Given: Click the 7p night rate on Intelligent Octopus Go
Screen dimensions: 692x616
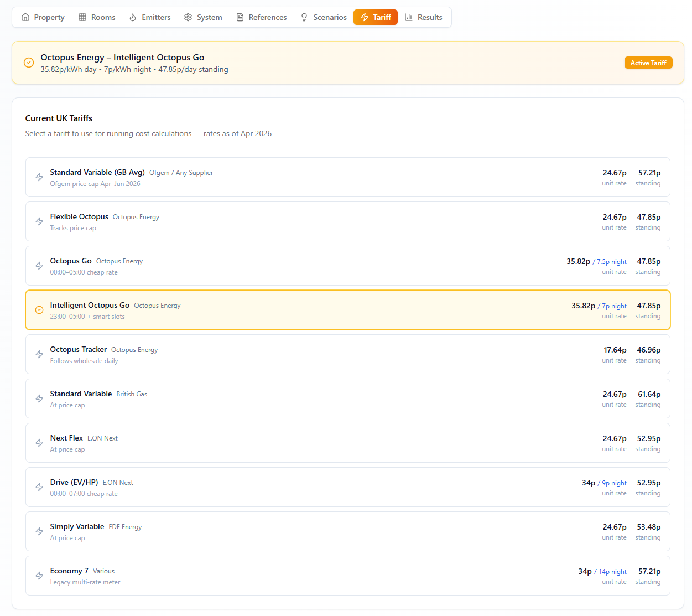Looking at the screenshot, I should point(612,306).
